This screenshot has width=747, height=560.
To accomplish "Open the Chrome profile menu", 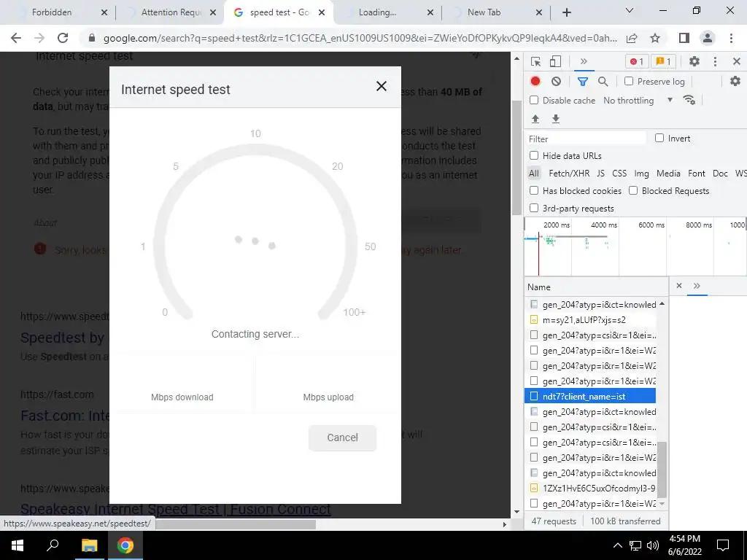I will point(708,38).
